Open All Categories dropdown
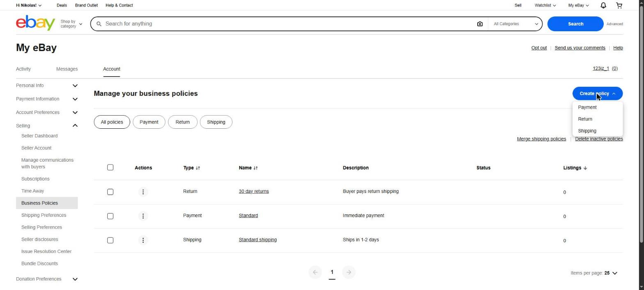The image size is (644, 290). (x=515, y=24)
